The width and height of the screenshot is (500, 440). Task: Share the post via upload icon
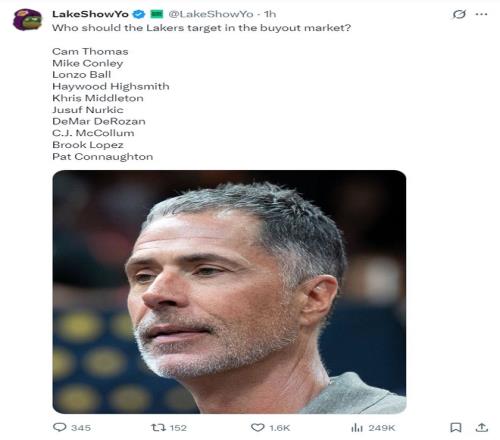(482, 427)
